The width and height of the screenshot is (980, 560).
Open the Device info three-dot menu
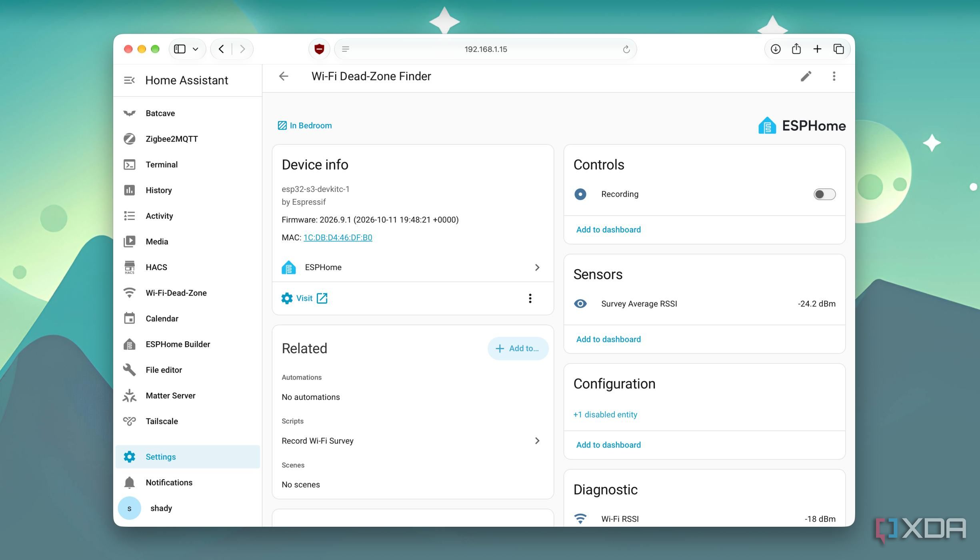click(530, 298)
